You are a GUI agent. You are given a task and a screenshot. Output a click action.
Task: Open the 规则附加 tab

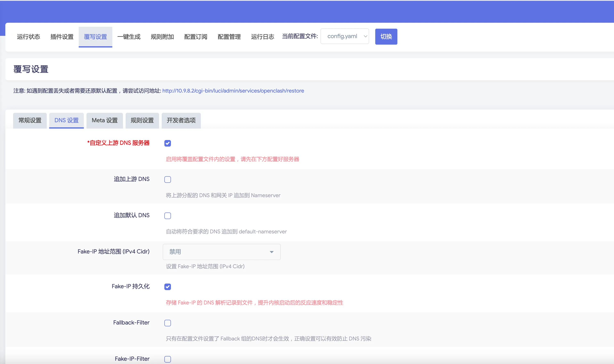162,37
